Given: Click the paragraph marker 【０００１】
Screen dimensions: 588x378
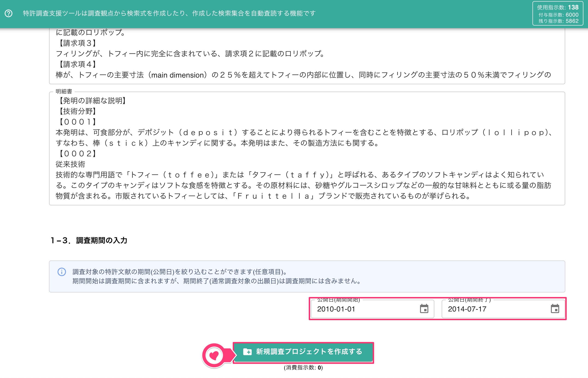Looking at the screenshot, I should [77, 122].
